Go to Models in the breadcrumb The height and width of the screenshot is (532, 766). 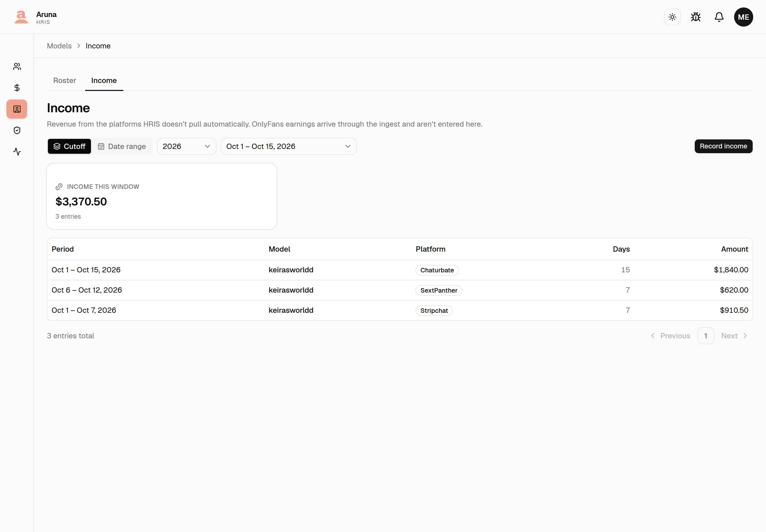(59, 46)
